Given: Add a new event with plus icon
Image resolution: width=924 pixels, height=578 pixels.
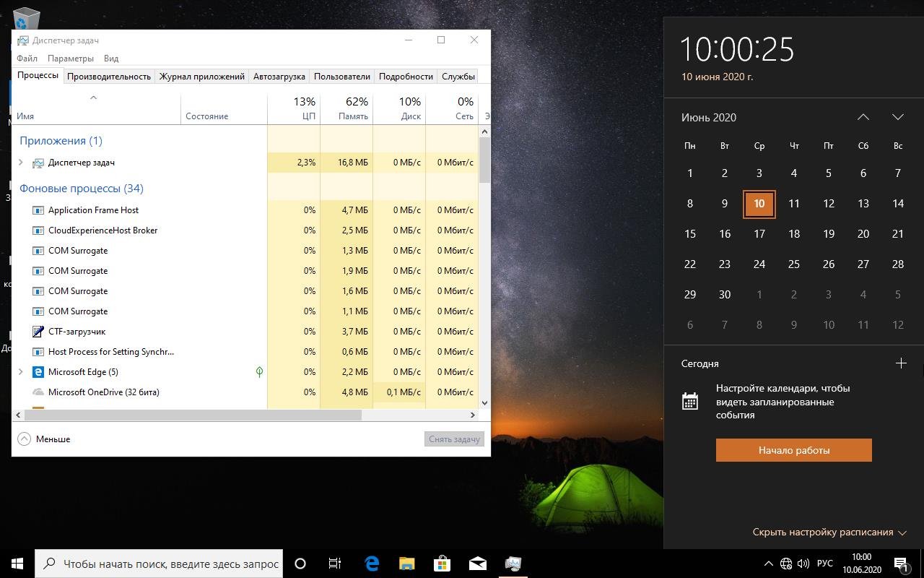Looking at the screenshot, I should [900, 363].
